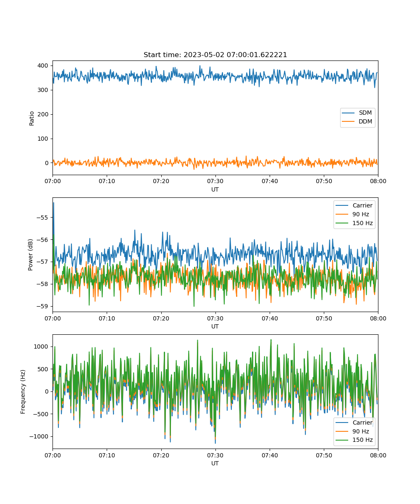420x504 pixels.
Task: Click the 07:50 tick label under frequency chart
Action: point(324,455)
